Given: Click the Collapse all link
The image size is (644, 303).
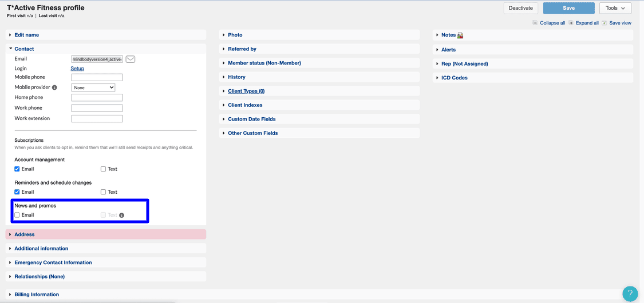Looking at the screenshot, I should (x=552, y=23).
